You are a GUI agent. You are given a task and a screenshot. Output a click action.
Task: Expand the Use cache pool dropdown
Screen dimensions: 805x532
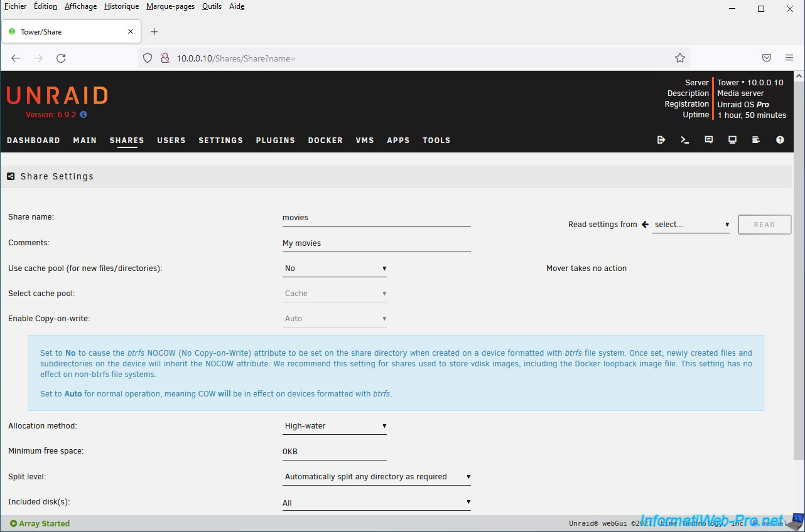pos(335,269)
